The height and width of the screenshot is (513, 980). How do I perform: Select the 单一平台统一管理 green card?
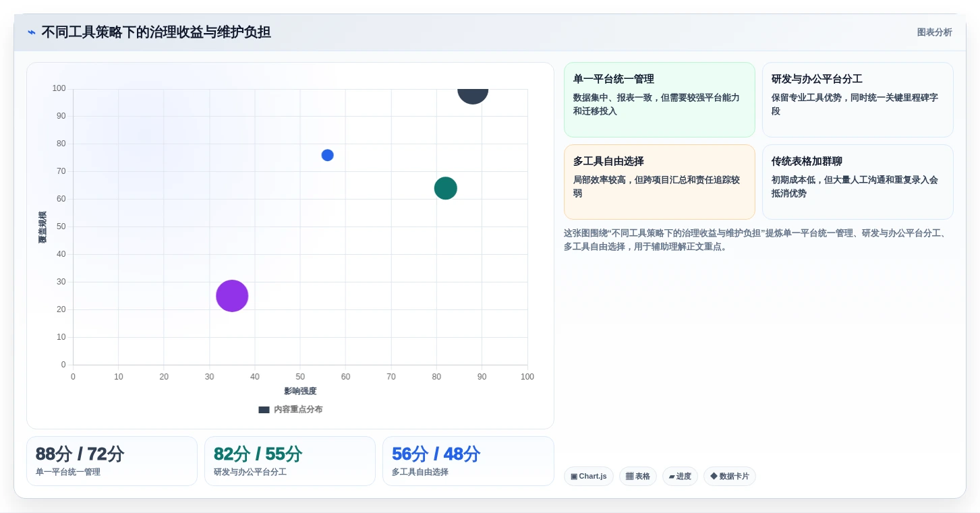click(659, 100)
